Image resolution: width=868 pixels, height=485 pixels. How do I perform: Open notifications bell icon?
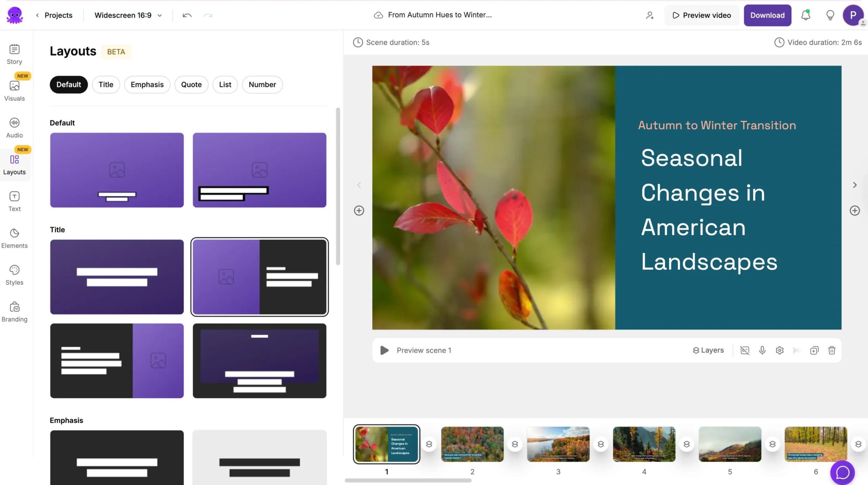pos(806,15)
